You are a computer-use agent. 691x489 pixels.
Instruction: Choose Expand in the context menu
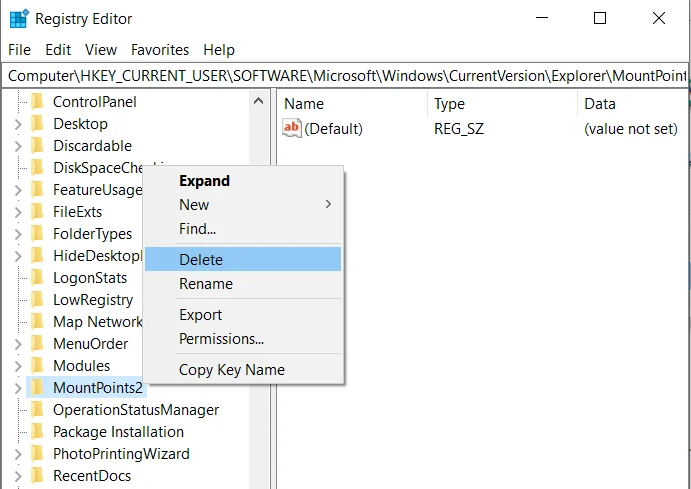click(x=243, y=181)
